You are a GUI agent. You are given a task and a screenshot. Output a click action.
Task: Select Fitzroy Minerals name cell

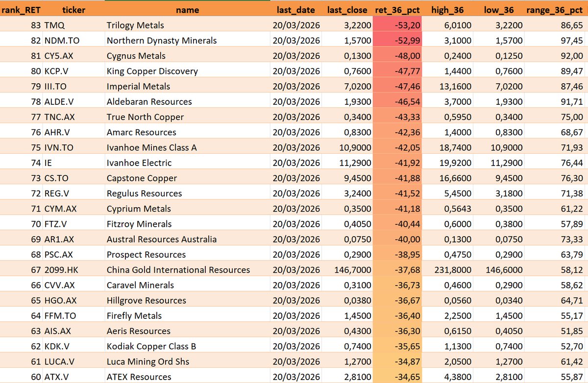(187, 224)
